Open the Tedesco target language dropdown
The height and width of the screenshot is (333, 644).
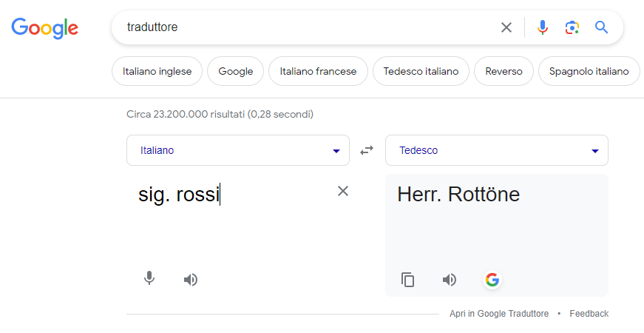pyautogui.click(x=497, y=150)
